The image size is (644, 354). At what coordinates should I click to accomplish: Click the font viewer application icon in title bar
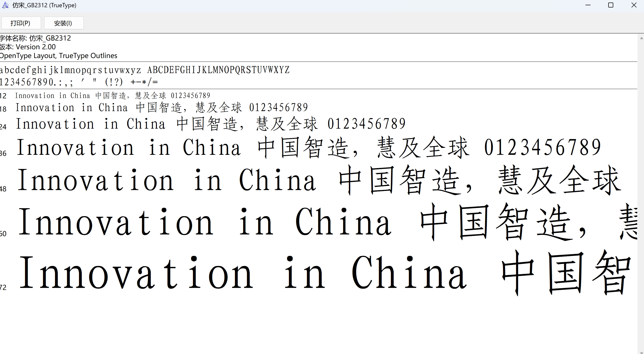pyautogui.click(x=5, y=5)
